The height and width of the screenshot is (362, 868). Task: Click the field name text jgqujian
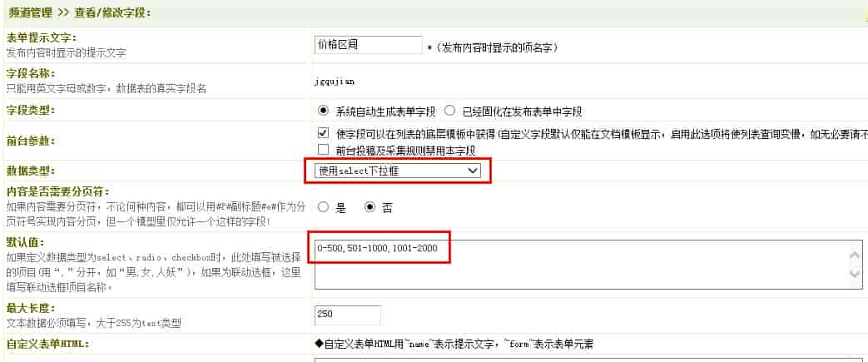click(335, 82)
